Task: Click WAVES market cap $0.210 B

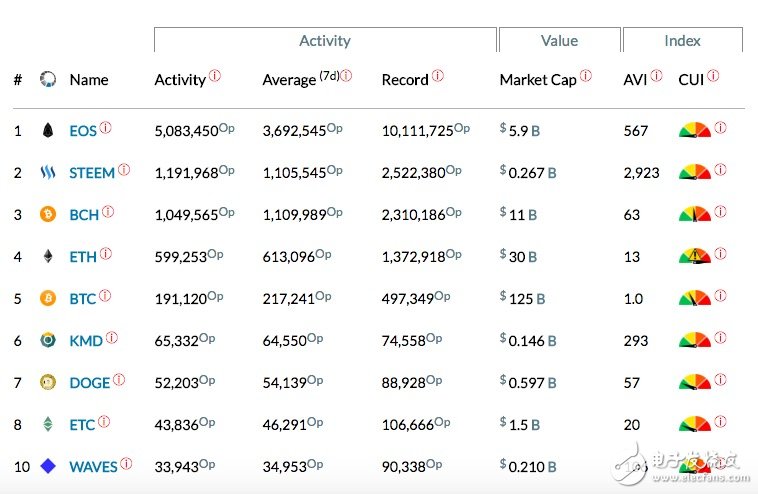Action: tap(528, 466)
